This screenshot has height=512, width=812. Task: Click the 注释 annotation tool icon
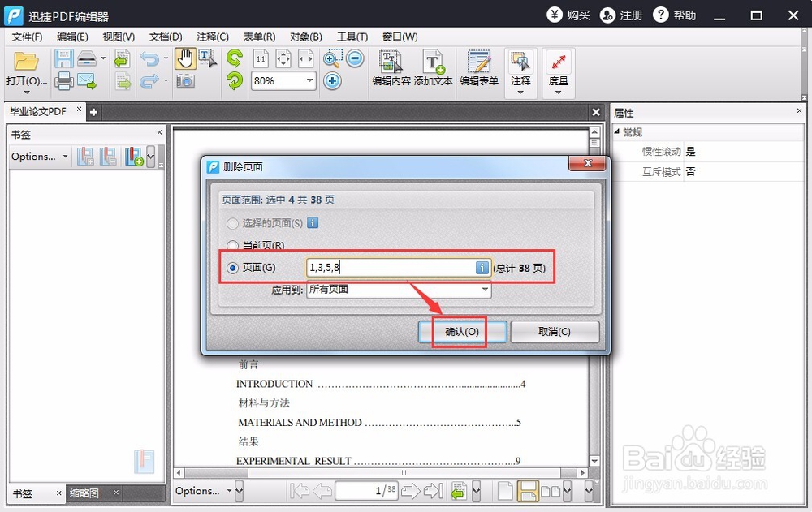coord(520,62)
